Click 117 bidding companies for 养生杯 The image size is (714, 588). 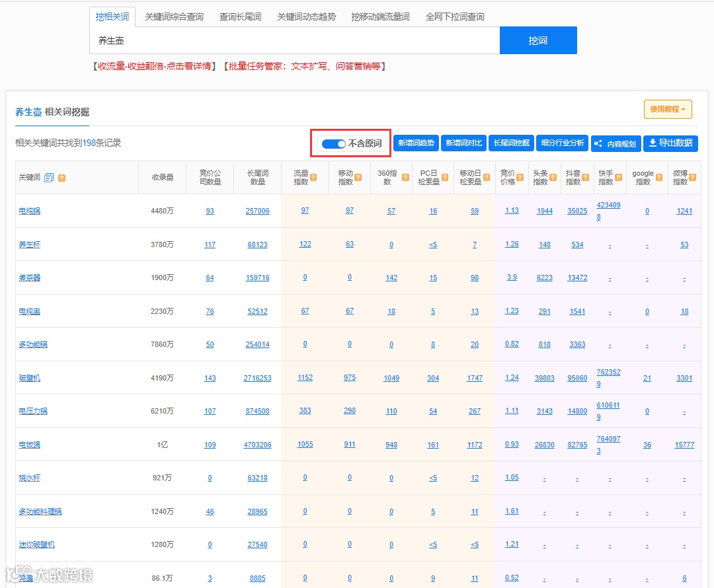pos(210,244)
